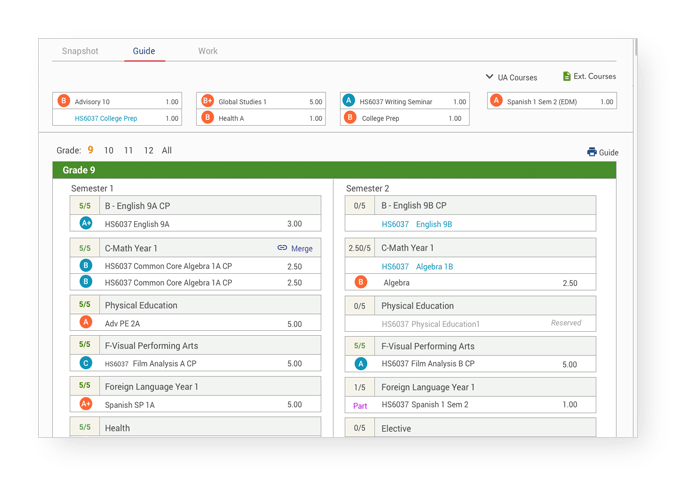Open the HS6037 Algebra 1B link
This screenshot has width=700, height=500.
417,267
